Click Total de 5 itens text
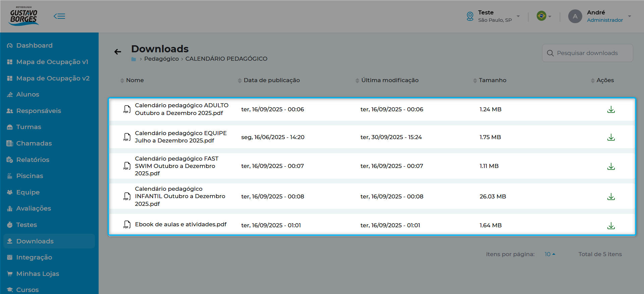Viewport: 644px width, 294px height. (600, 254)
